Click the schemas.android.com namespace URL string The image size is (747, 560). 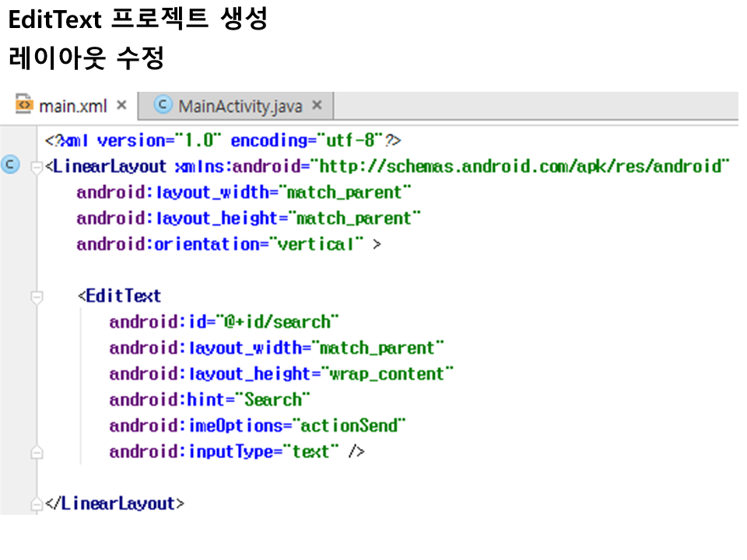(521, 166)
